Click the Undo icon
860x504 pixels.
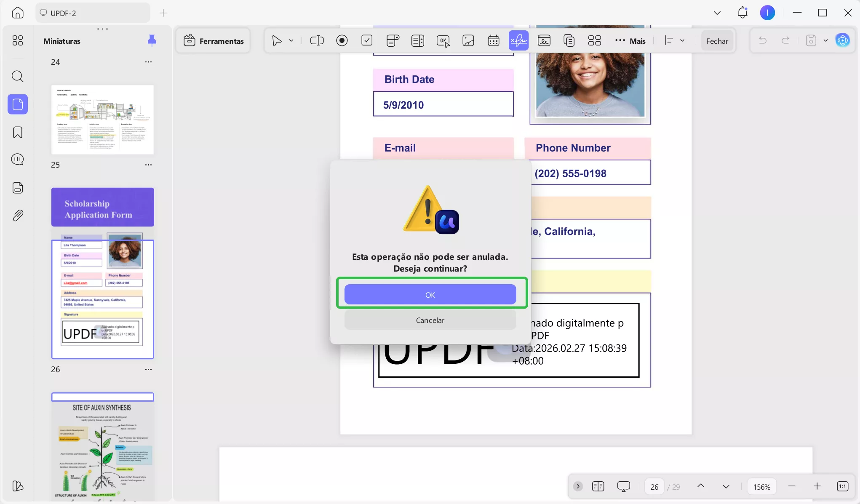763,40
